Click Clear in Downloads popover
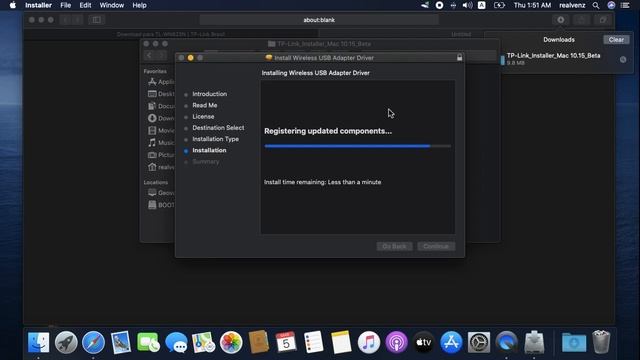640x360 pixels. click(616, 40)
